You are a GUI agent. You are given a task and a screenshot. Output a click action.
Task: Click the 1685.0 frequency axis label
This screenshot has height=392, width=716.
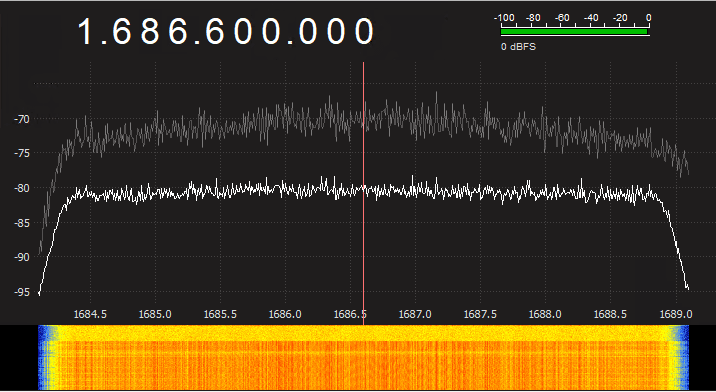click(x=155, y=314)
